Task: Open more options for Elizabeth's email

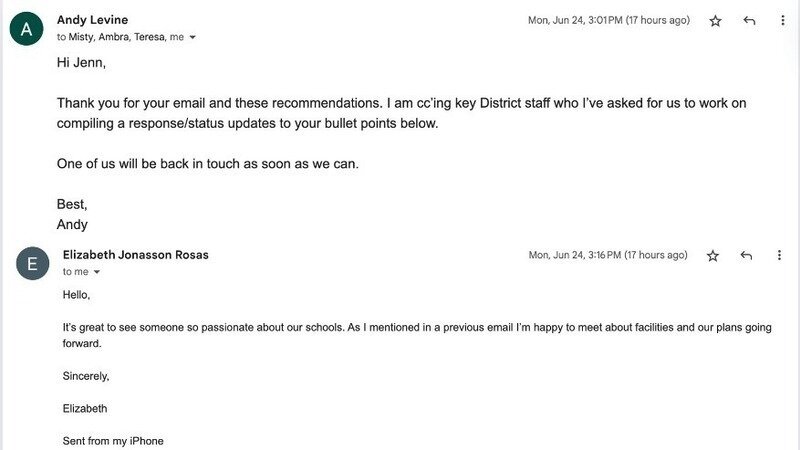Action: (x=779, y=256)
